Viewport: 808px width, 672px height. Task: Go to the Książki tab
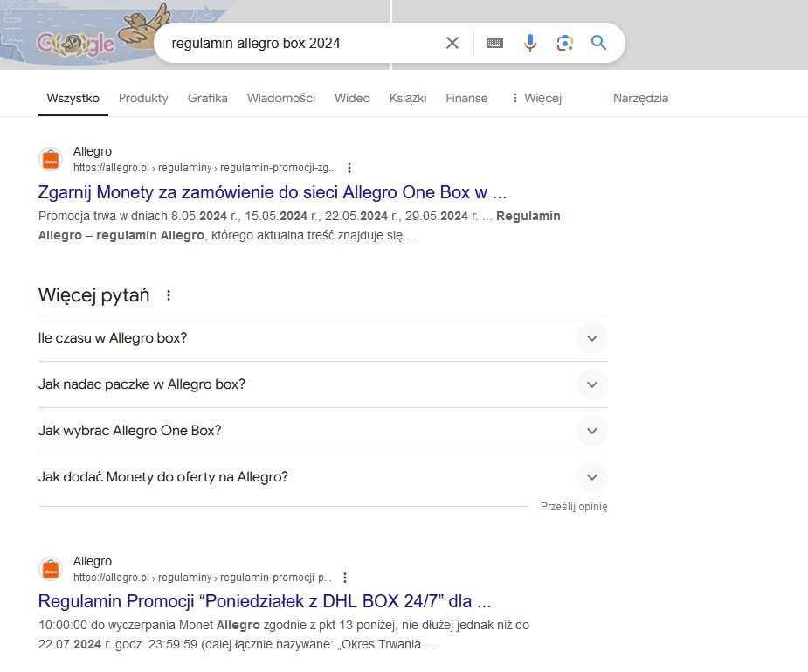pyautogui.click(x=408, y=98)
